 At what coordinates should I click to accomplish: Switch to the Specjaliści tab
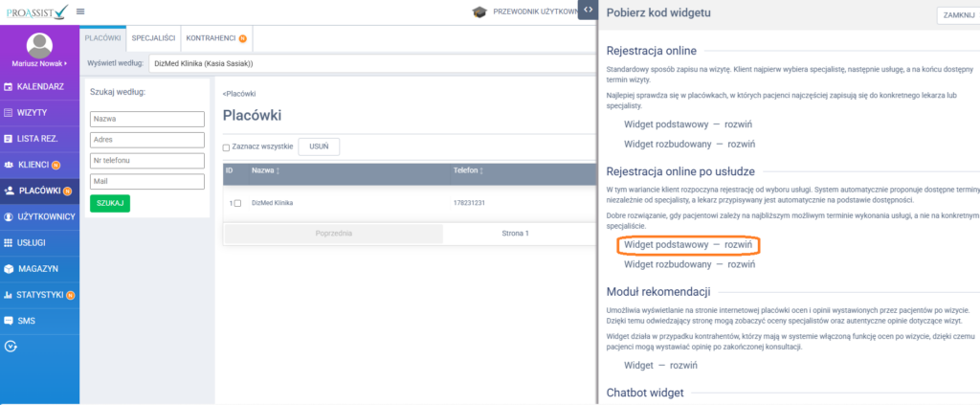tap(153, 37)
